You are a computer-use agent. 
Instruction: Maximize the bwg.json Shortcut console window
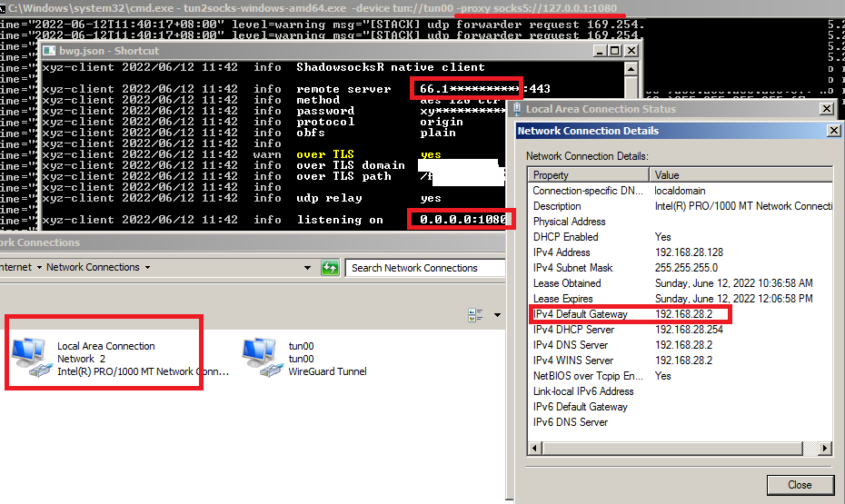(615, 51)
